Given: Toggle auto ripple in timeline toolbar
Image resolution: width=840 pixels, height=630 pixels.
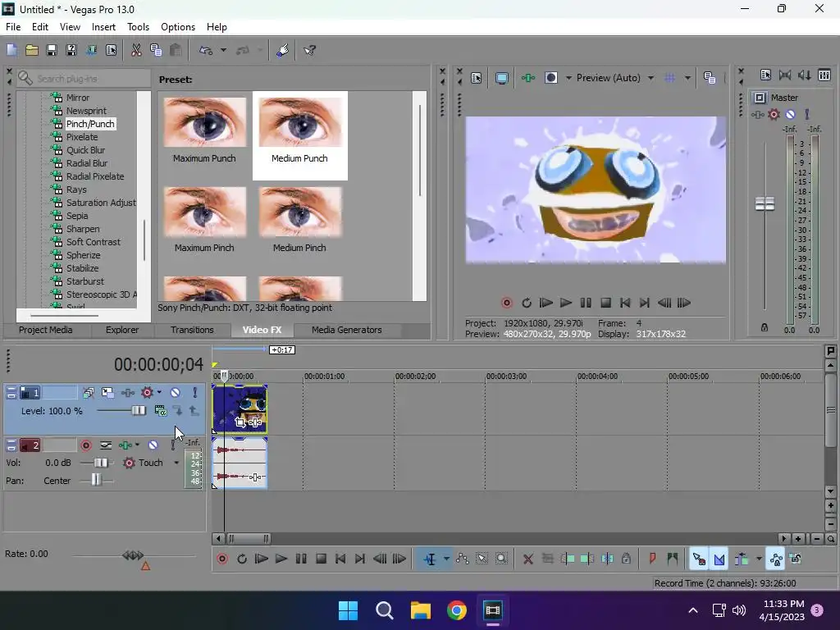Looking at the screenshot, I should tap(742, 559).
